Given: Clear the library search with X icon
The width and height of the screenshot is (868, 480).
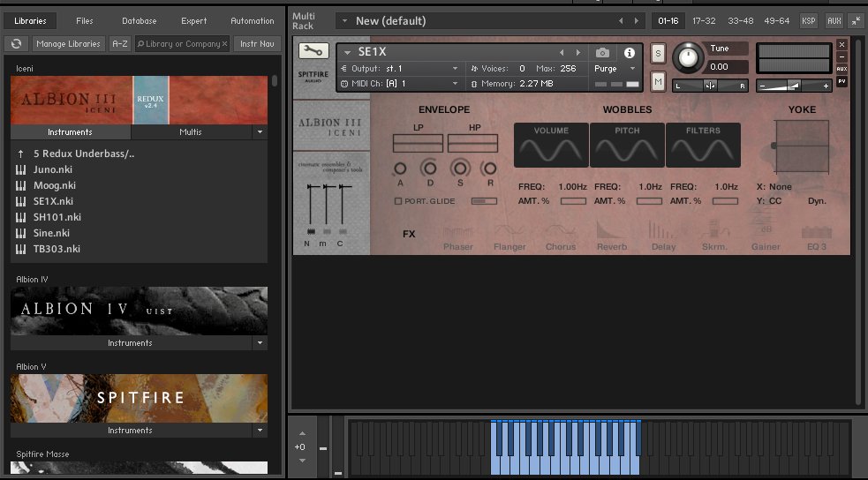Looking at the screenshot, I should point(225,44).
